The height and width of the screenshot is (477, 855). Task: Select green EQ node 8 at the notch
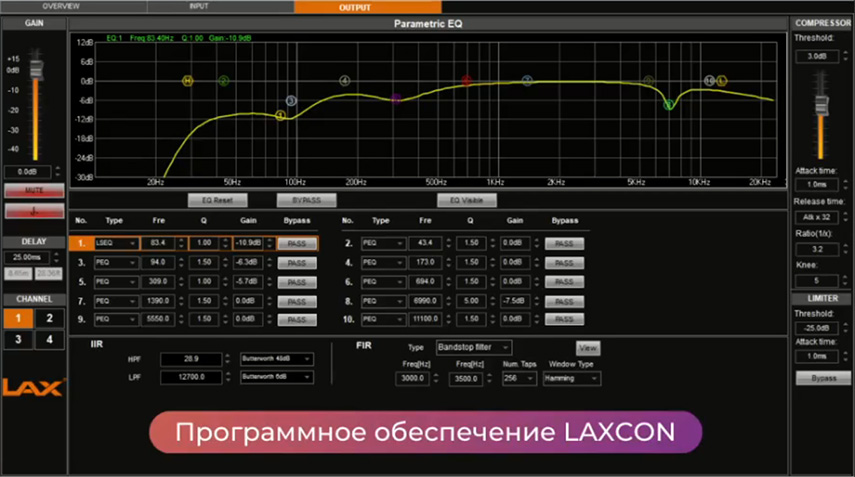[669, 104]
